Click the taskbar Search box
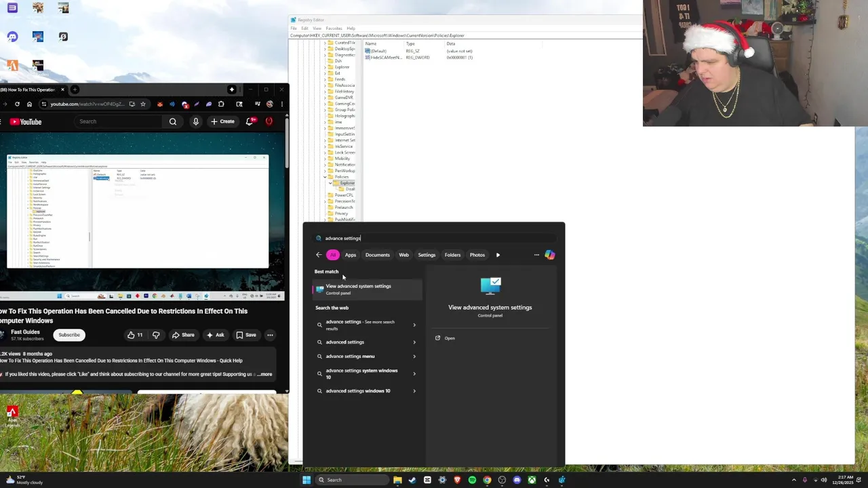This screenshot has height=488, width=868. [352, 480]
